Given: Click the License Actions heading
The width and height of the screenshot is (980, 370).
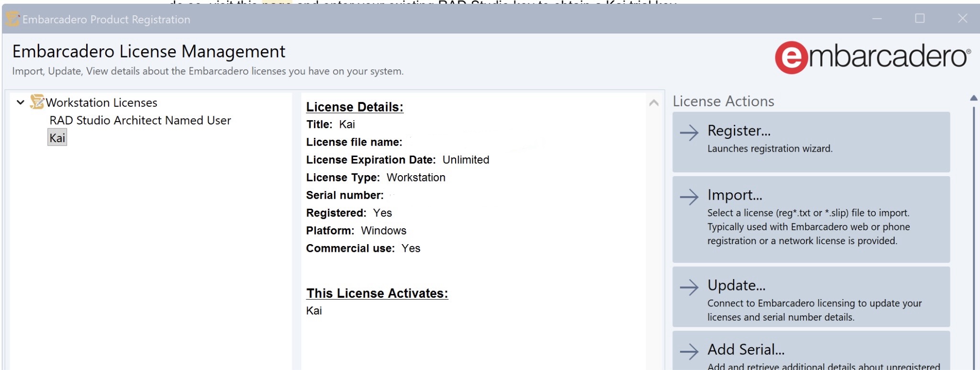Looking at the screenshot, I should 724,101.
